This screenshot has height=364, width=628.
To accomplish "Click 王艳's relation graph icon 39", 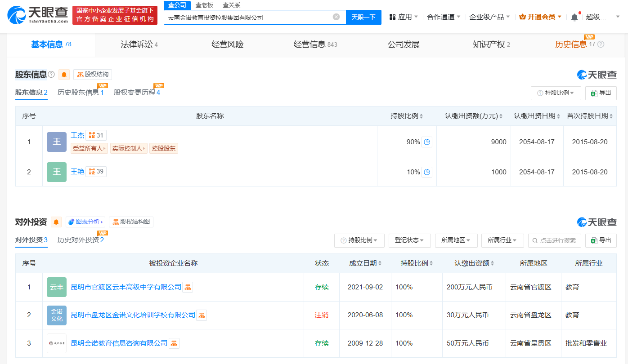I will coord(96,171).
